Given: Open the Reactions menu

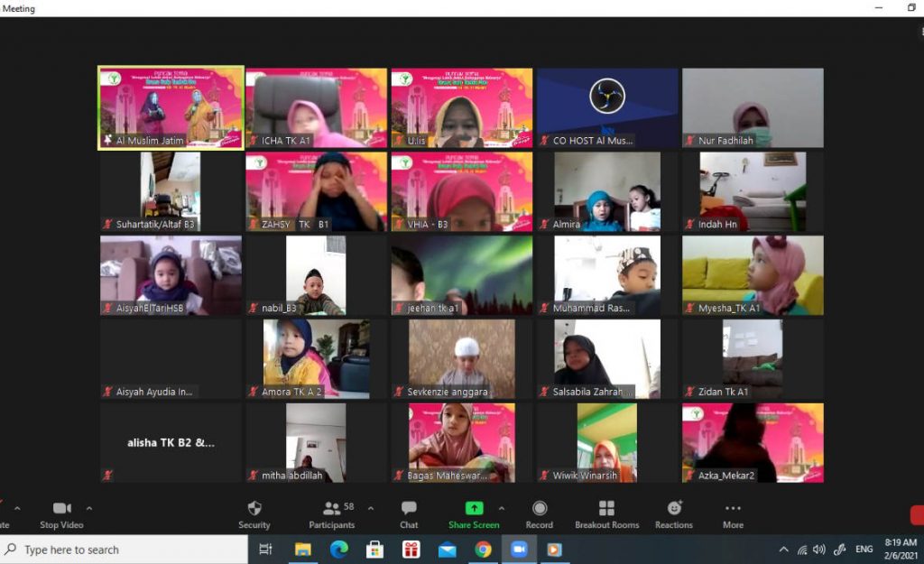Looking at the screenshot, I should [673, 513].
